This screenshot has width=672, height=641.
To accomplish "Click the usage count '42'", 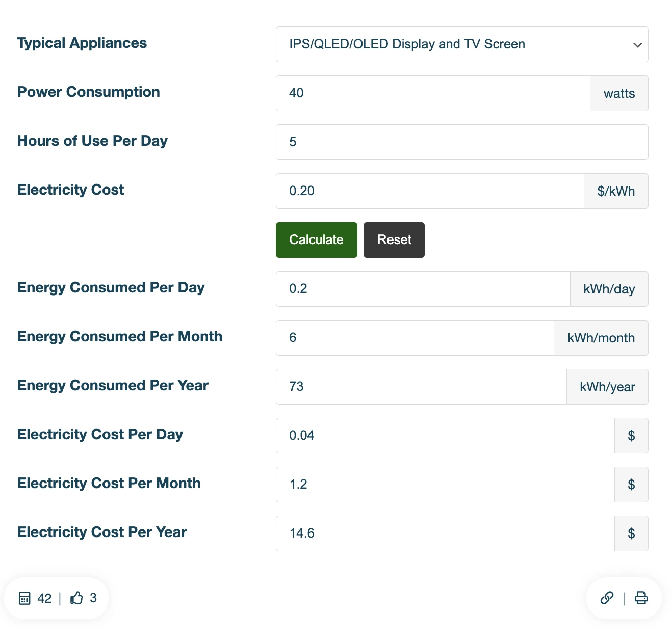I will [x=44, y=598].
